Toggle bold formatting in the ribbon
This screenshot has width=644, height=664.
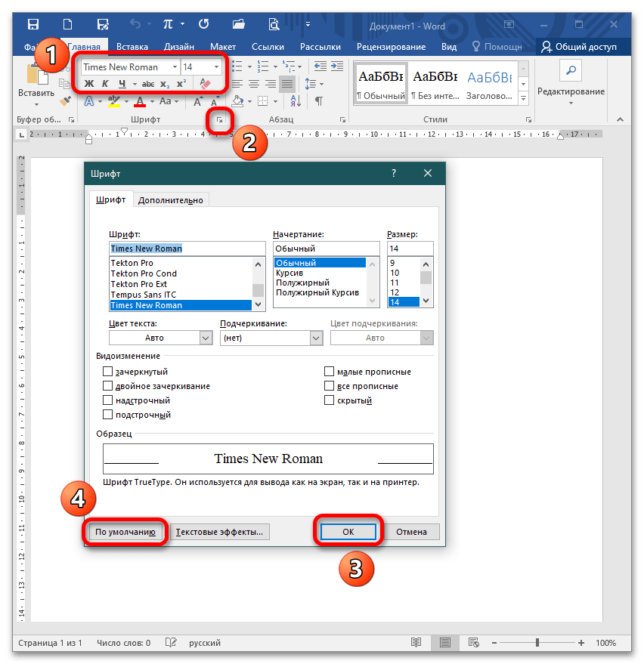pyautogui.click(x=89, y=84)
